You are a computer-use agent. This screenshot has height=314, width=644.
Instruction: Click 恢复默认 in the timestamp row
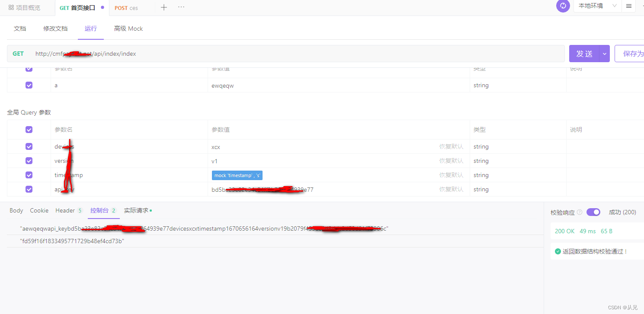point(451,175)
